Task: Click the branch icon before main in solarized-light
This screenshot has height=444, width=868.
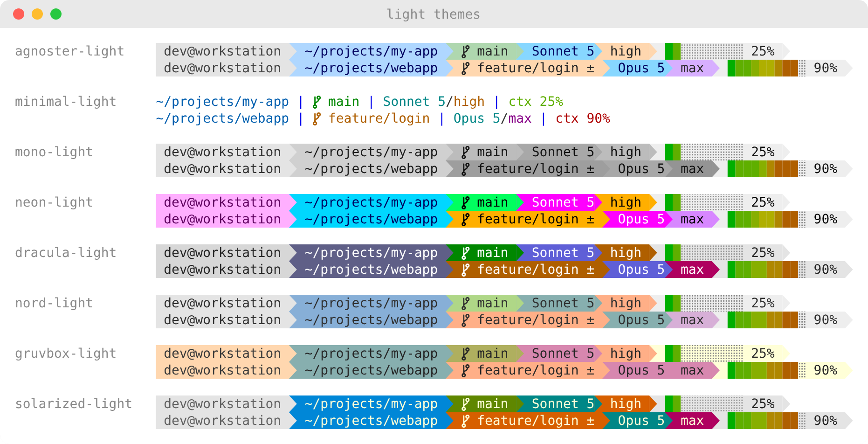Action: (x=465, y=404)
